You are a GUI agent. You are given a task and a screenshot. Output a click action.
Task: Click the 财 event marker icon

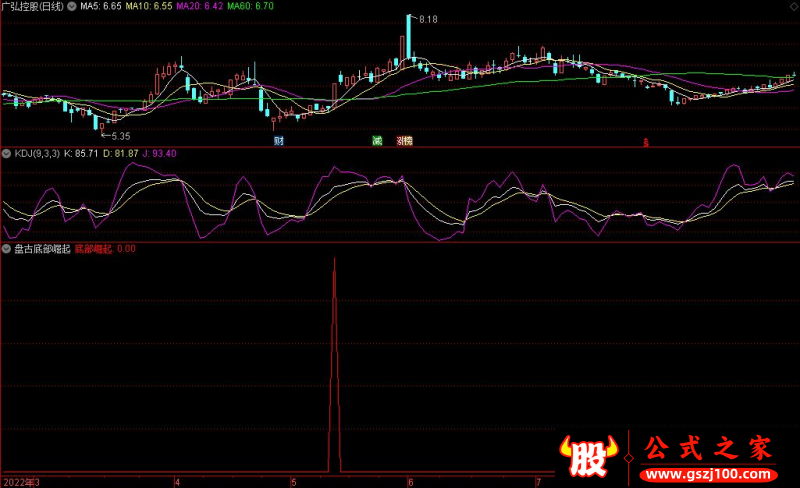278,141
